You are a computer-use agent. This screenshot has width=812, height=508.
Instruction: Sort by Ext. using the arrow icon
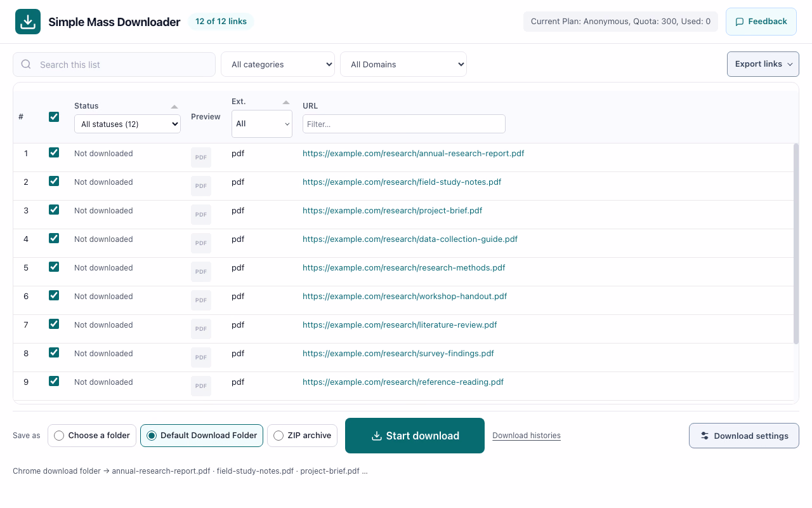pyautogui.click(x=286, y=102)
